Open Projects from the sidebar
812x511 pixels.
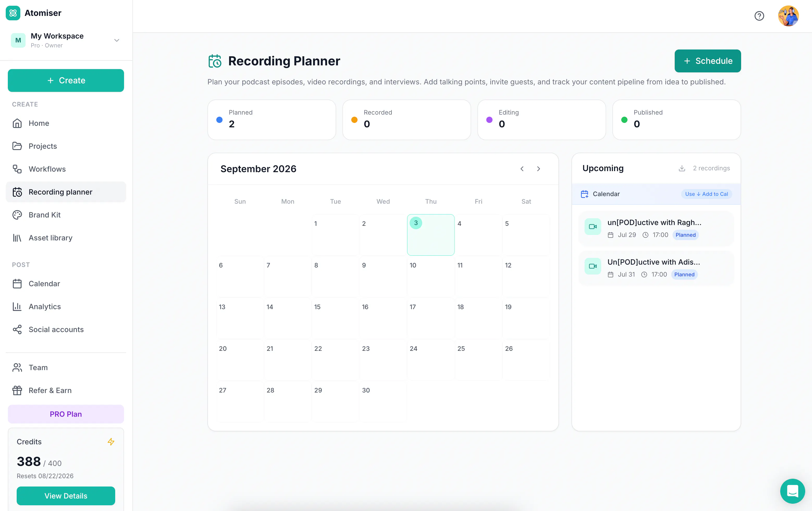(x=66, y=146)
